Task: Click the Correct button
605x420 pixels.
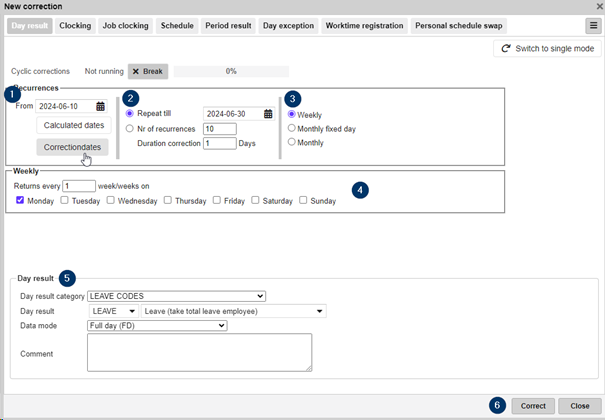Action: coord(533,406)
